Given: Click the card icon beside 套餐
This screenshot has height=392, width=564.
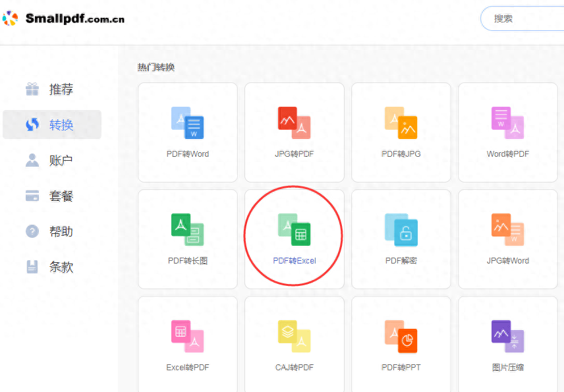Looking at the screenshot, I should click(x=32, y=196).
